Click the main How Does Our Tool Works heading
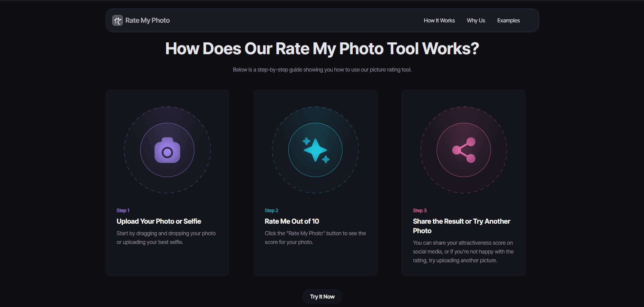This screenshot has width=644, height=307. pyautogui.click(x=322, y=48)
